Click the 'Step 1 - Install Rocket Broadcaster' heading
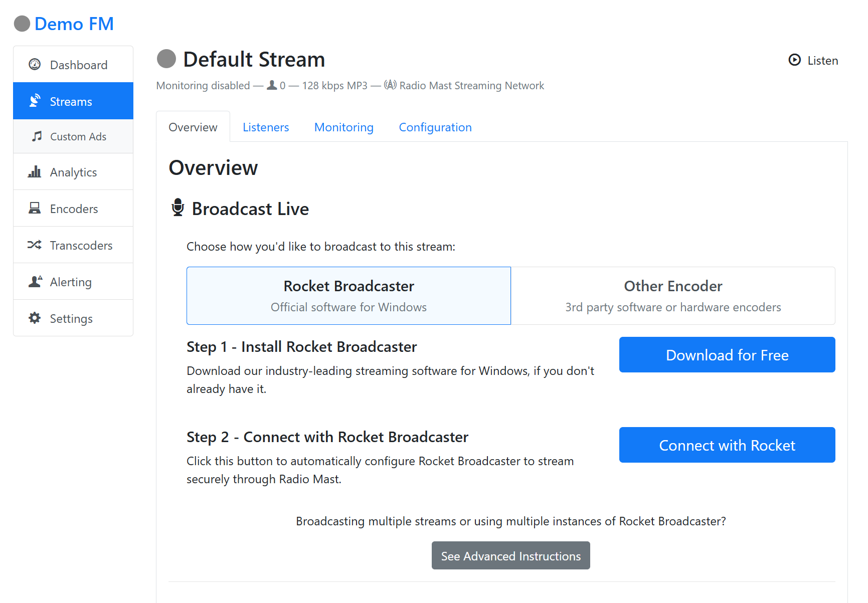Viewport: 868px width, 603px height. coord(302,347)
